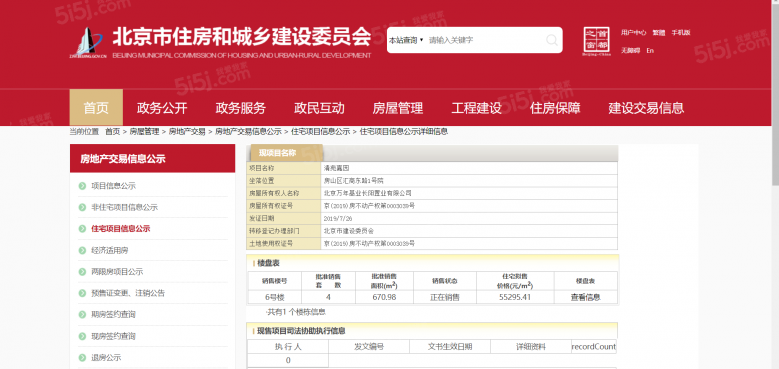Click the 房地产交易信息公示 sidebar header
The width and height of the screenshot is (779, 369).
(x=153, y=158)
